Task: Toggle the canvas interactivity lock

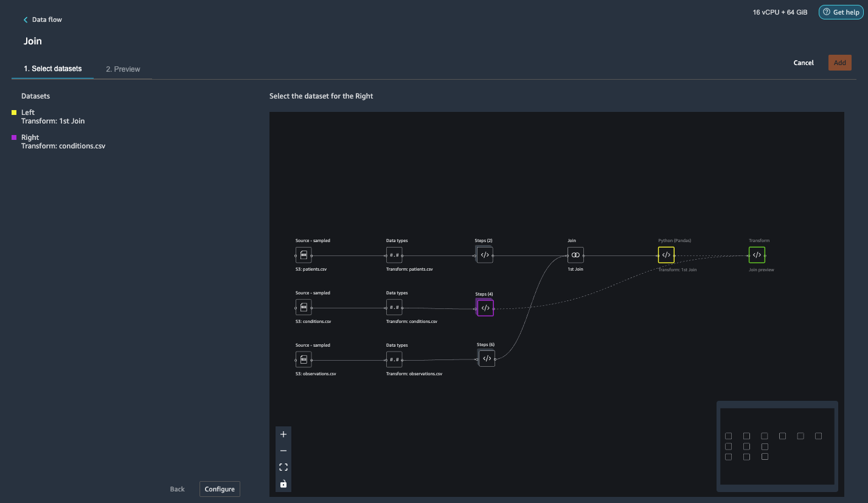Action: [x=283, y=484]
